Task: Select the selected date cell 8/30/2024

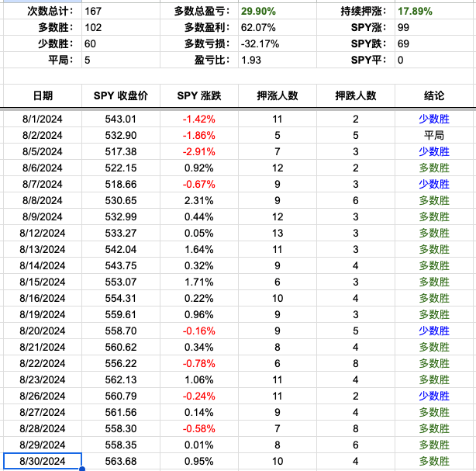Action: click(x=43, y=461)
